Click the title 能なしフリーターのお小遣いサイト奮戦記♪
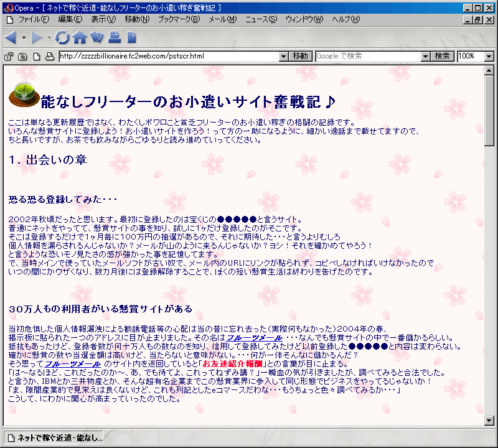The height and width of the screenshot is (448, 498). click(x=188, y=102)
